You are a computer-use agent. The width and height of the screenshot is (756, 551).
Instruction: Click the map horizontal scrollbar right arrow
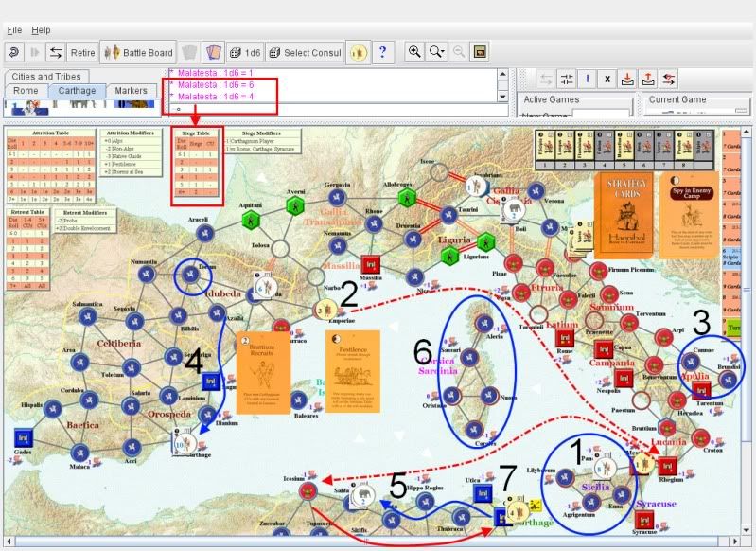(x=734, y=542)
